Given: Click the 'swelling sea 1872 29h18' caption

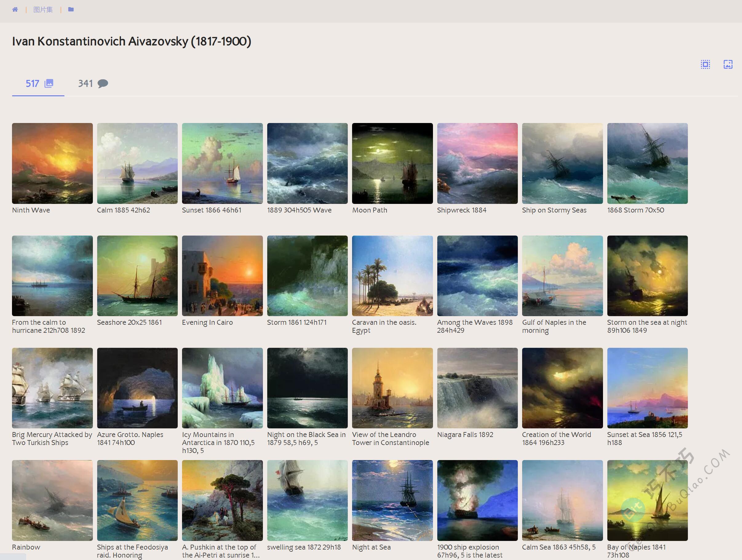Looking at the screenshot, I should coord(304,547).
